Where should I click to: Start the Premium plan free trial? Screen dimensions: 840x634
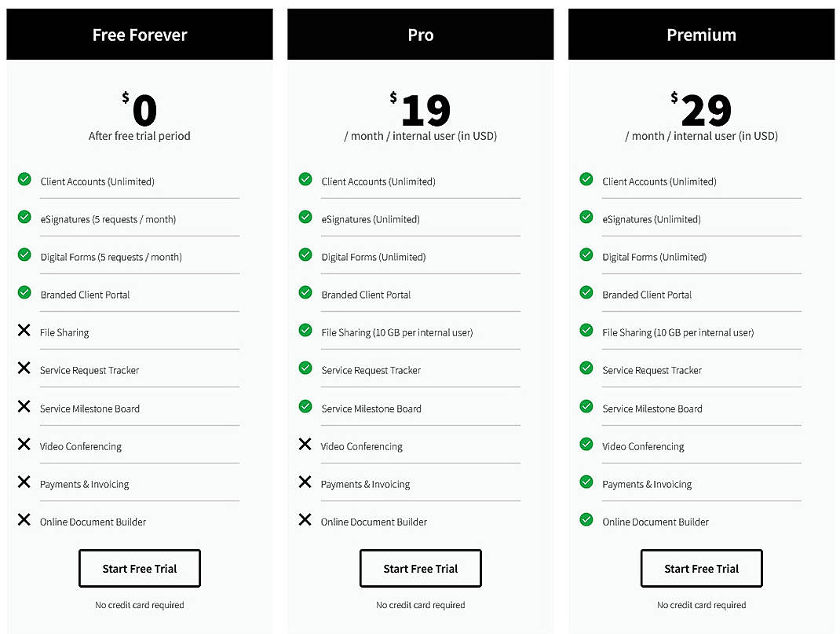point(701,569)
